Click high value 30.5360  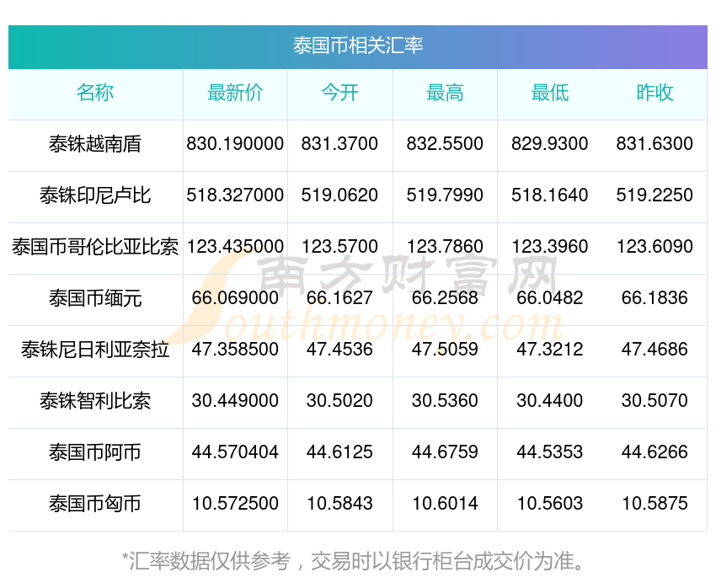coord(445,401)
